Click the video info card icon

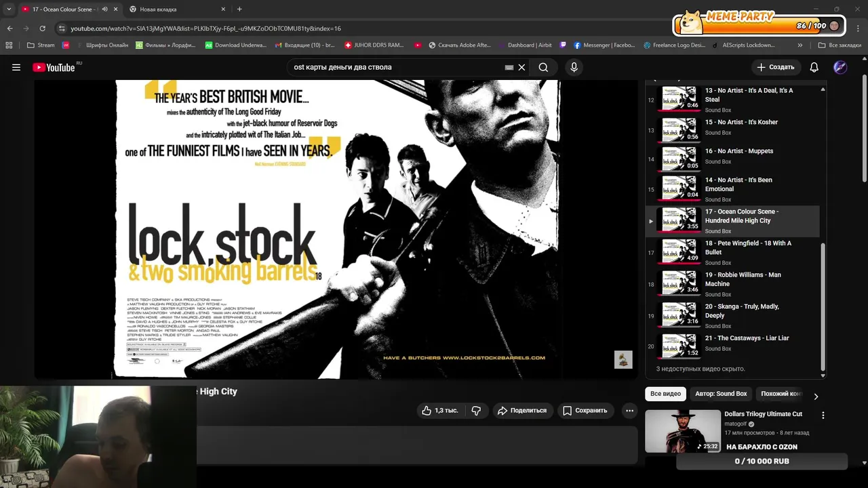point(623,359)
